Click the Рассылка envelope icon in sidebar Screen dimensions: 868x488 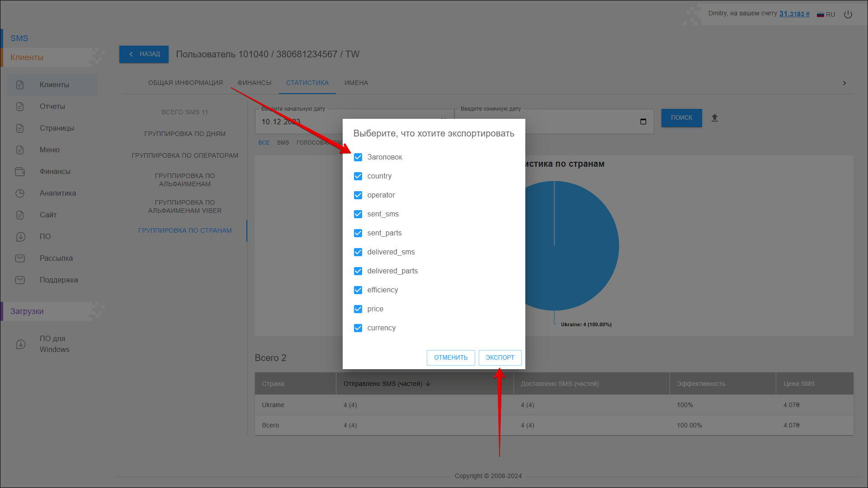(20, 258)
